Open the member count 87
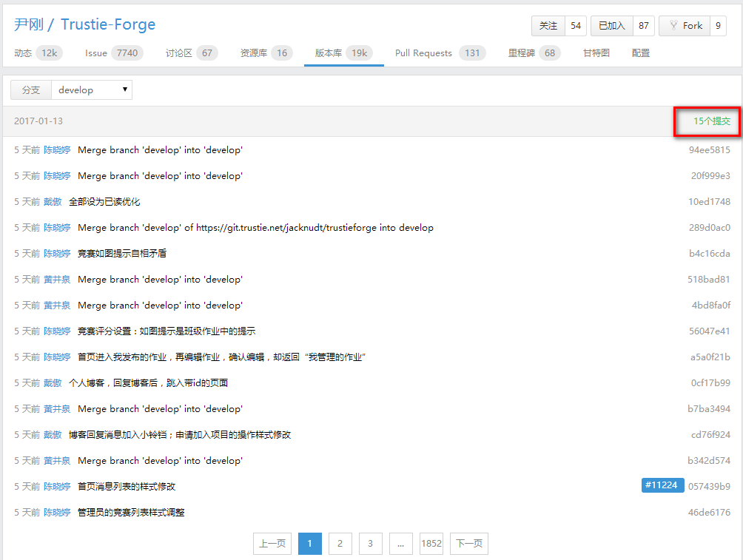 644,26
